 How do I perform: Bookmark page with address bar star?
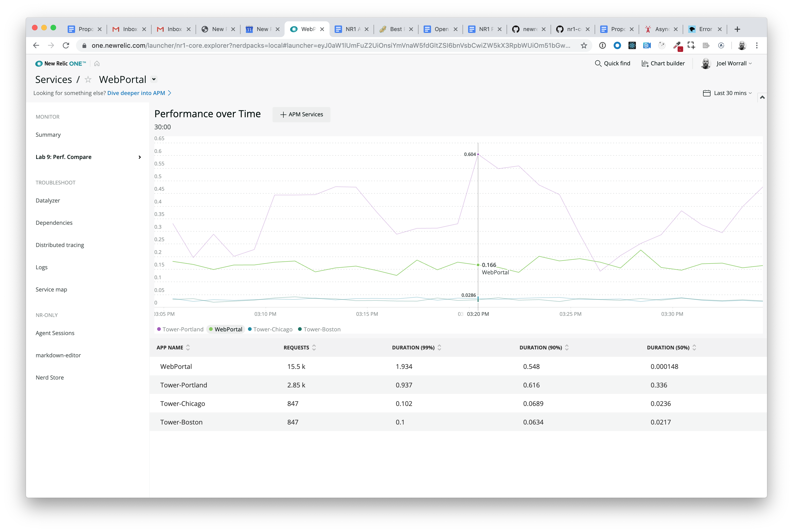coord(584,45)
